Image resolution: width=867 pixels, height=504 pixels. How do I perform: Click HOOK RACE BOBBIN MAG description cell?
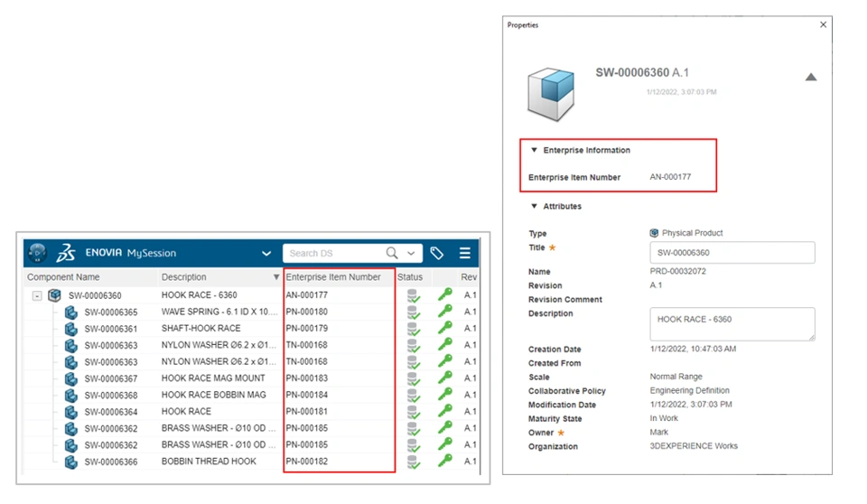coord(213,395)
